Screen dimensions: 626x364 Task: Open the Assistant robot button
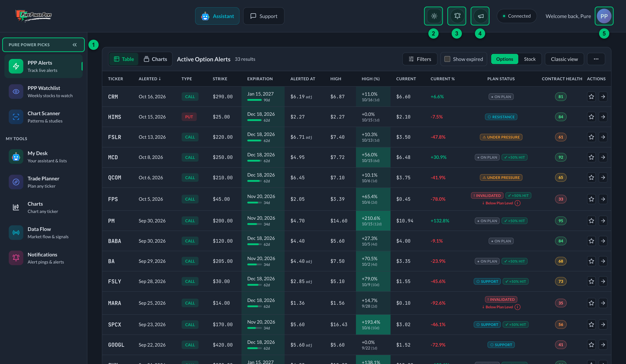217,16
